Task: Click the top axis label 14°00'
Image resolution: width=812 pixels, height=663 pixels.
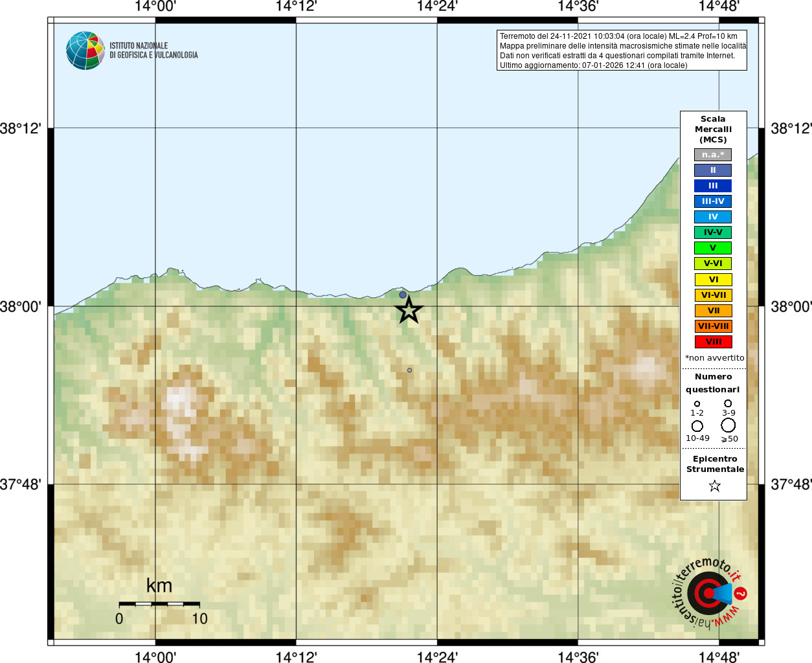Action: coord(155,6)
